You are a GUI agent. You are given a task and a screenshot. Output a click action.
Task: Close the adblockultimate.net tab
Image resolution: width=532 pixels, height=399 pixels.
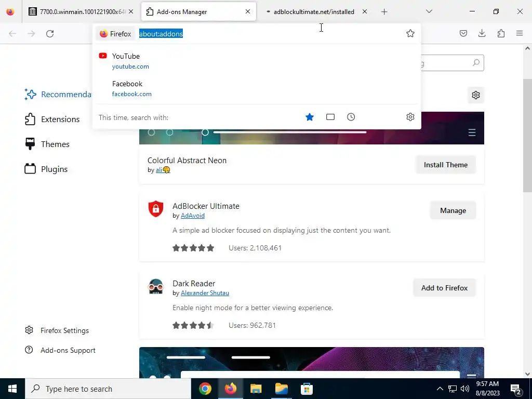click(x=364, y=11)
